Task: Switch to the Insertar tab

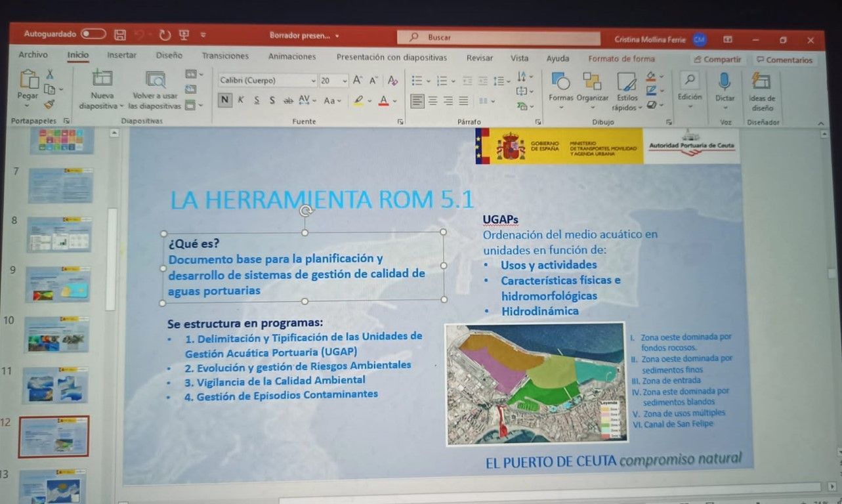Action: 122,56
